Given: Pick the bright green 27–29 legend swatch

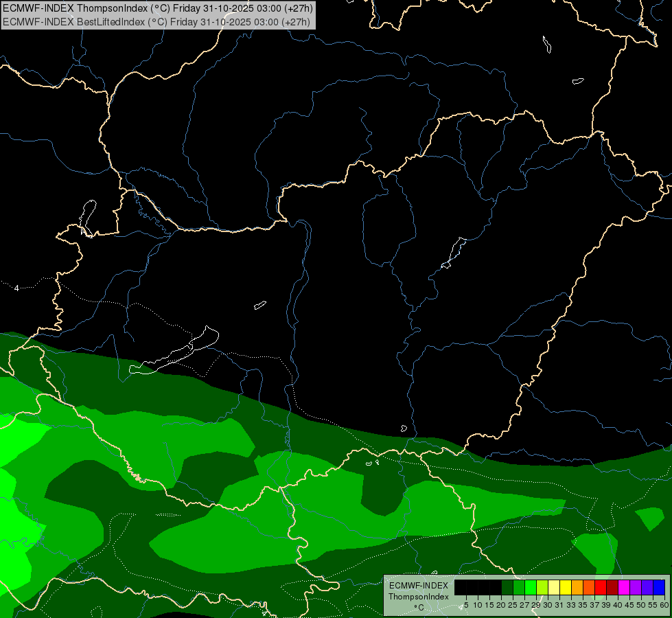Looking at the screenshot, I should coord(531,587).
